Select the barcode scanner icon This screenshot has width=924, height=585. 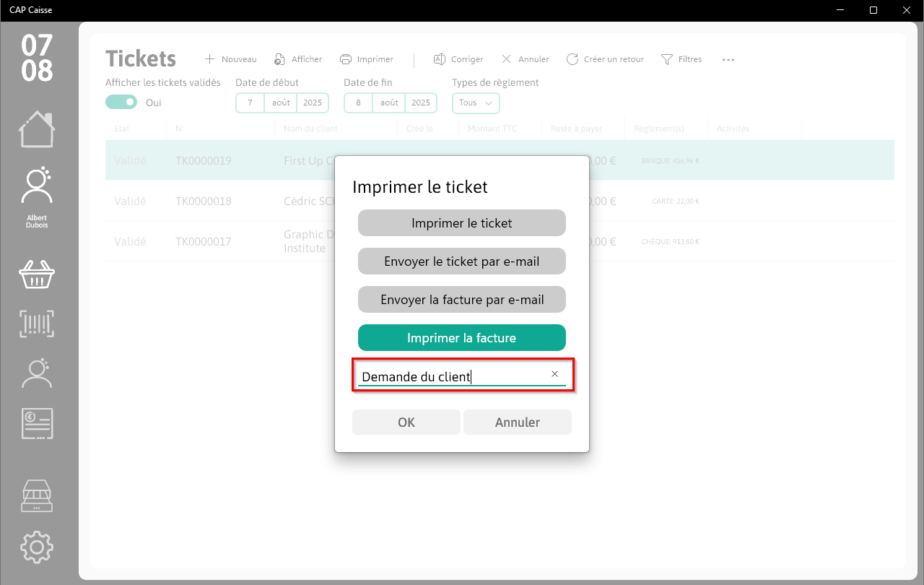[37, 324]
